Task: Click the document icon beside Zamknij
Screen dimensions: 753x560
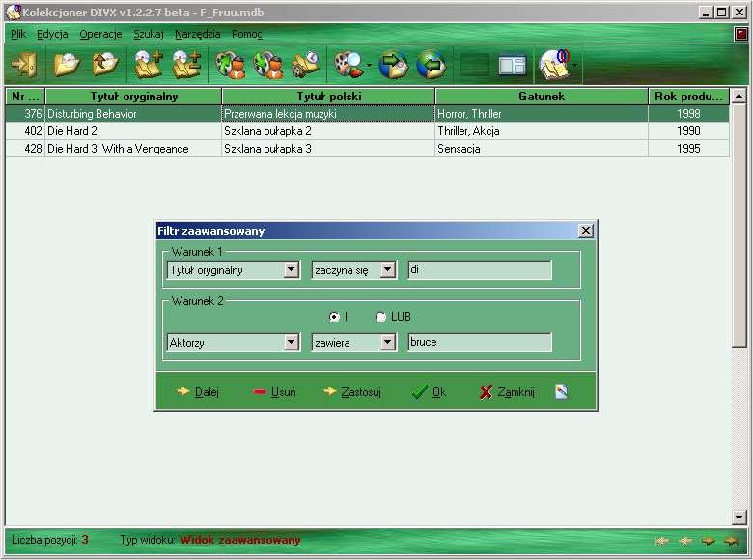Action: (x=562, y=392)
